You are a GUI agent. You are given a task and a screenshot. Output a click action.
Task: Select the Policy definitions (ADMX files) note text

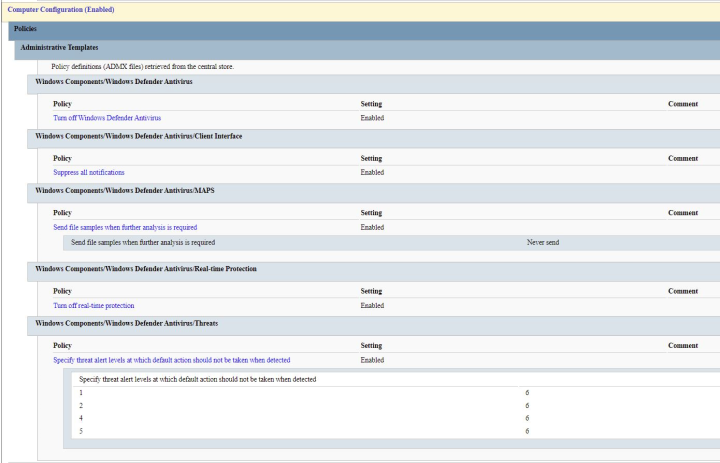pos(142,67)
